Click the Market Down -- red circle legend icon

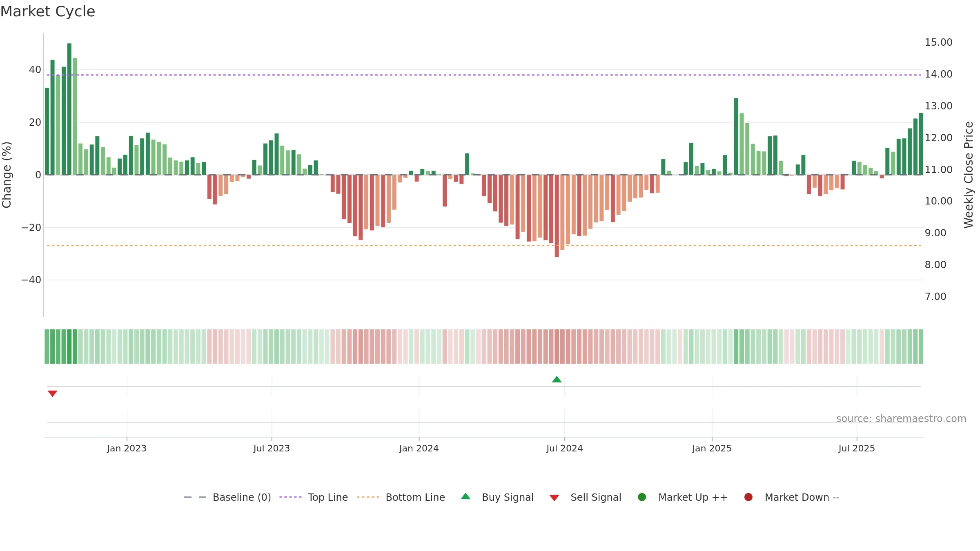point(748,497)
